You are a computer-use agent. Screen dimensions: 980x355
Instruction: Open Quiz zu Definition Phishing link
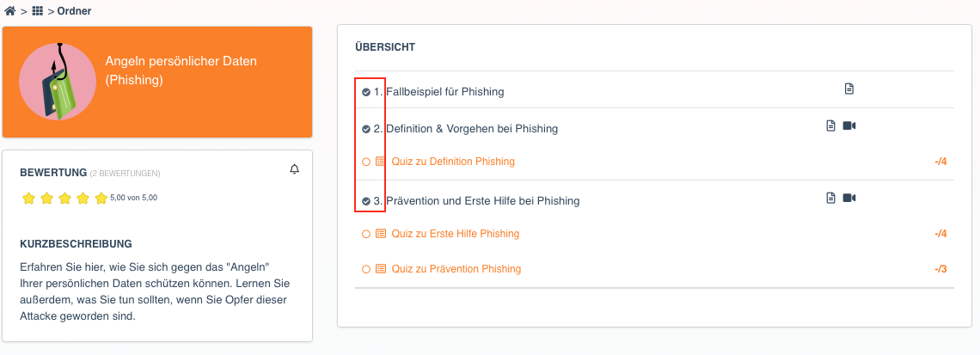click(453, 162)
